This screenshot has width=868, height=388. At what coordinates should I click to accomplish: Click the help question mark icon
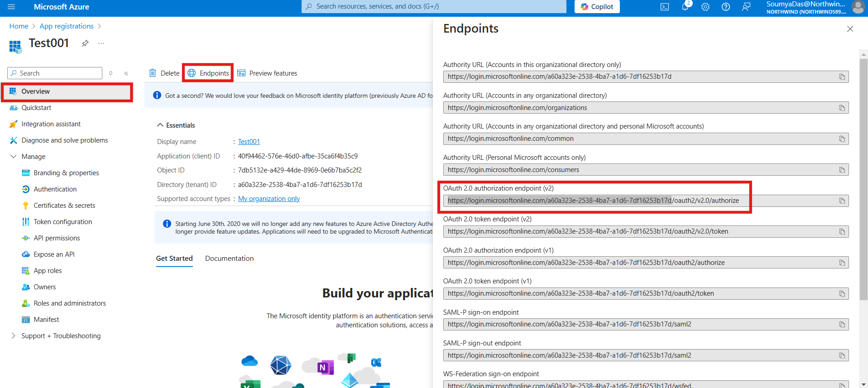point(725,7)
